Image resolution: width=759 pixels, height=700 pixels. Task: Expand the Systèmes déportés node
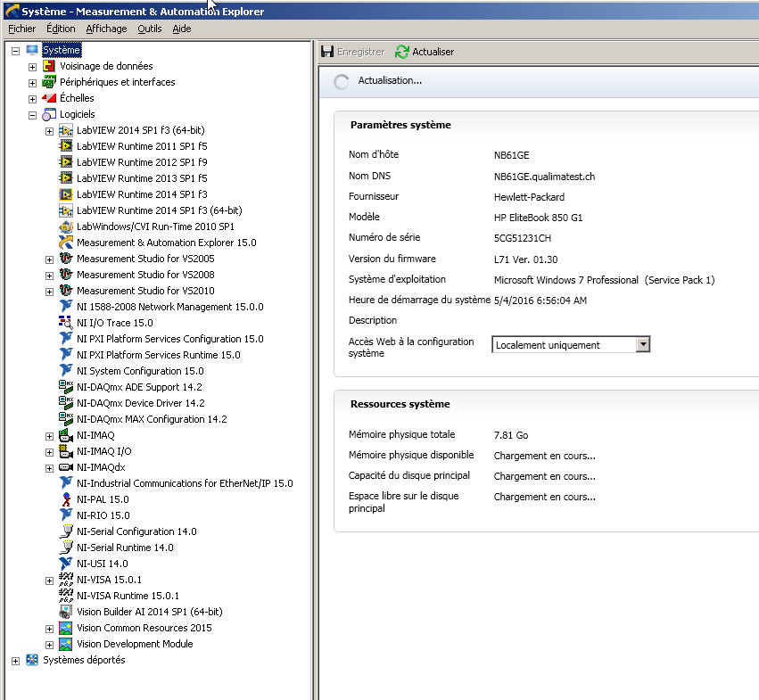pyautogui.click(x=15, y=662)
